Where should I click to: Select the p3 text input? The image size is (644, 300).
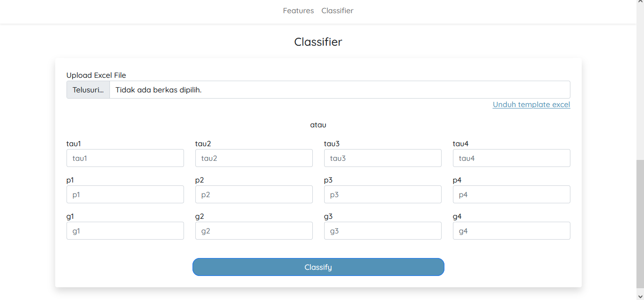coord(383,194)
